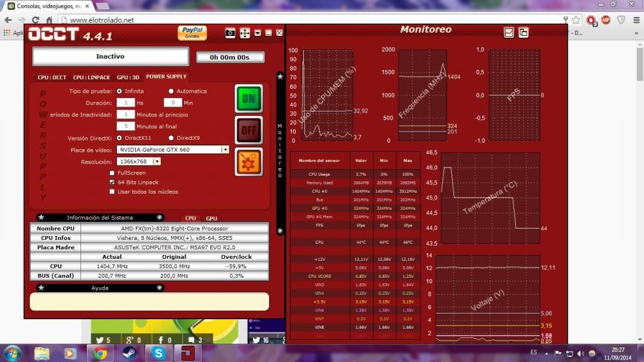Click the Duración minutes input field
This screenshot has height=362, width=644.
pos(173,103)
